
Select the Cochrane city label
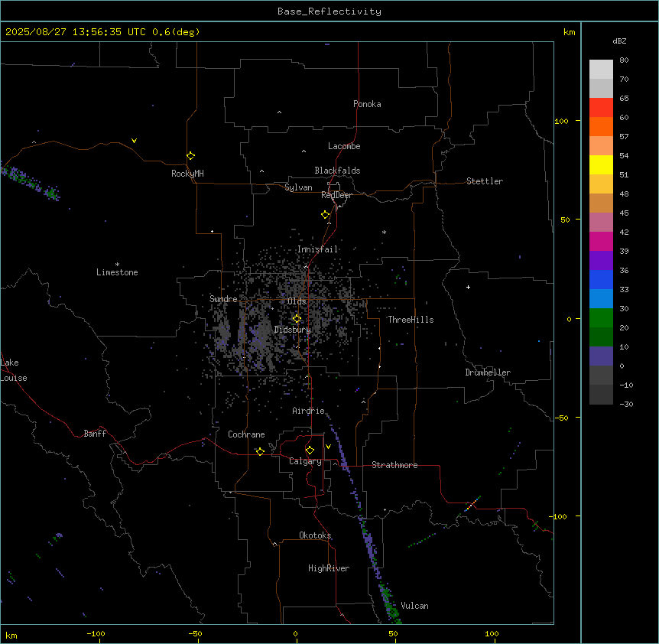pyautogui.click(x=246, y=434)
